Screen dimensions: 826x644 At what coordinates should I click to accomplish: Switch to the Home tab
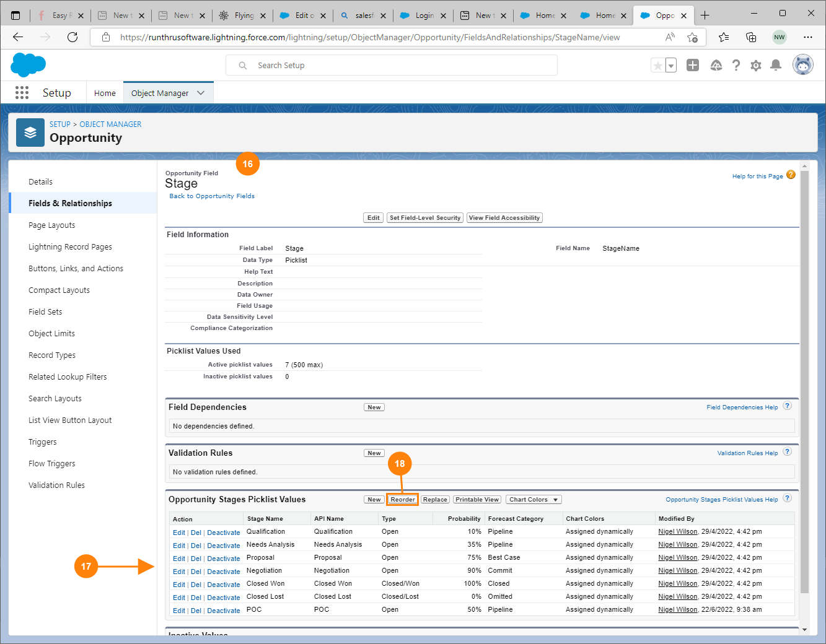(105, 93)
